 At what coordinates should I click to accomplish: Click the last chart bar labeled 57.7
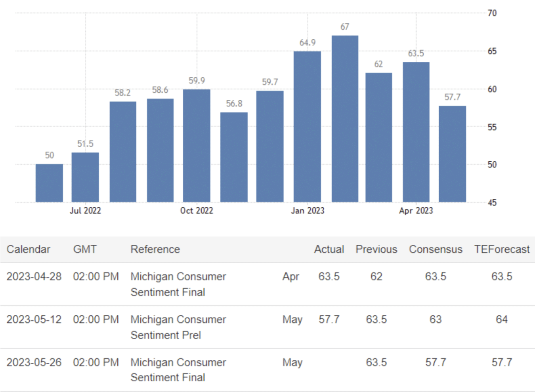pos(452,154)
